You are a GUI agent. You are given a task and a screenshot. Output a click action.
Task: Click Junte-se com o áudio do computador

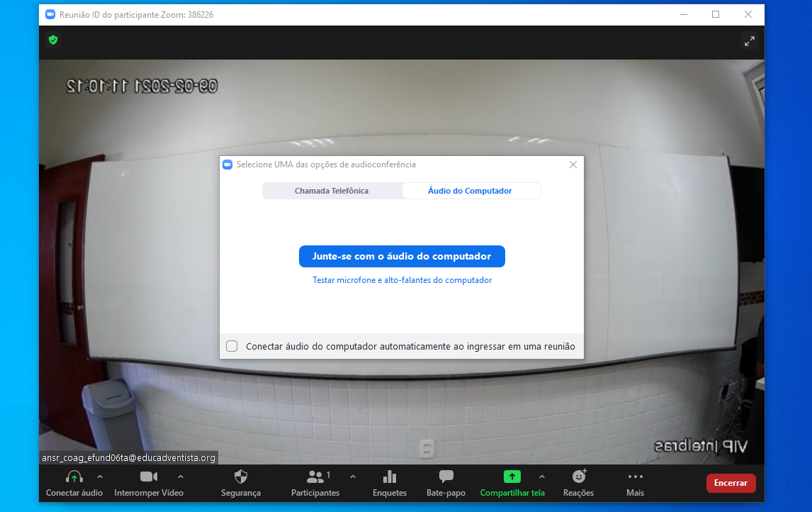tap(402, 257)
